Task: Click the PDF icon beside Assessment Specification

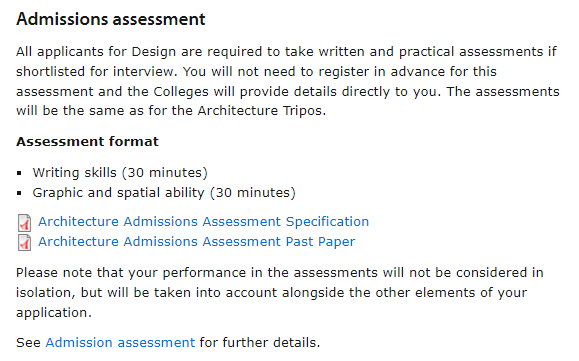Action: [x=24, y=223]
